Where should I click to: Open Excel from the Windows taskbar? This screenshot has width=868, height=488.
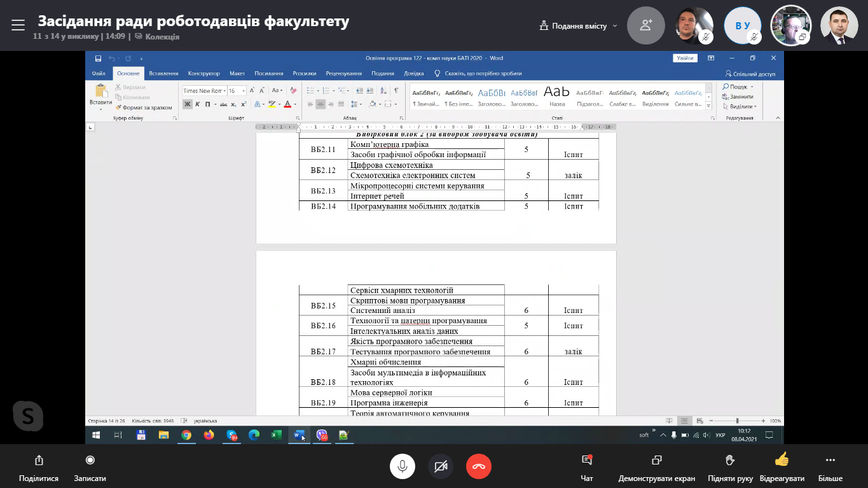[x=277, y=435]
